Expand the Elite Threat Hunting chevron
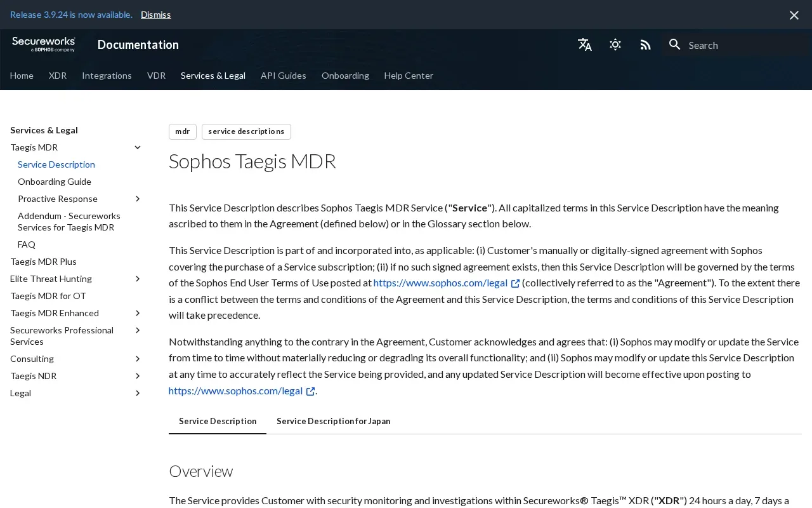 click(138, 279)
